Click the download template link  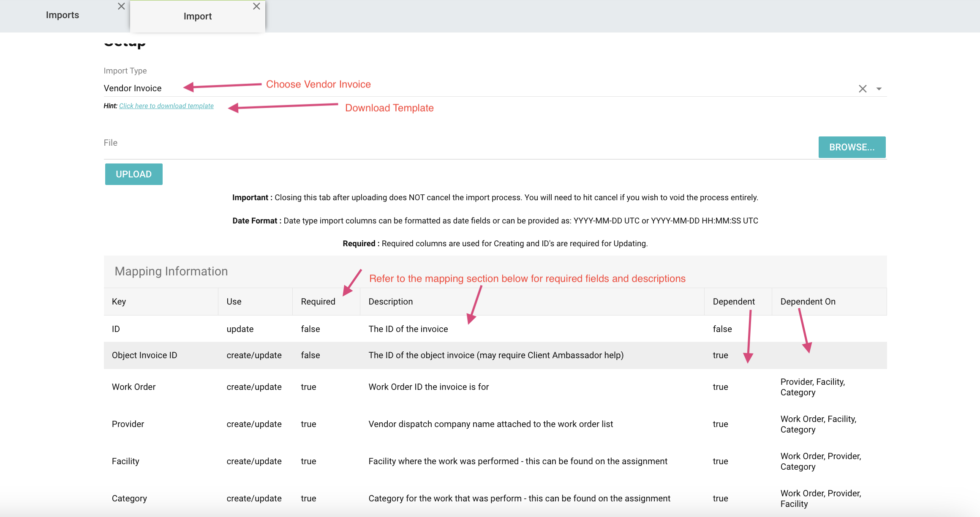pyautogui.click(x=166, y=106)
